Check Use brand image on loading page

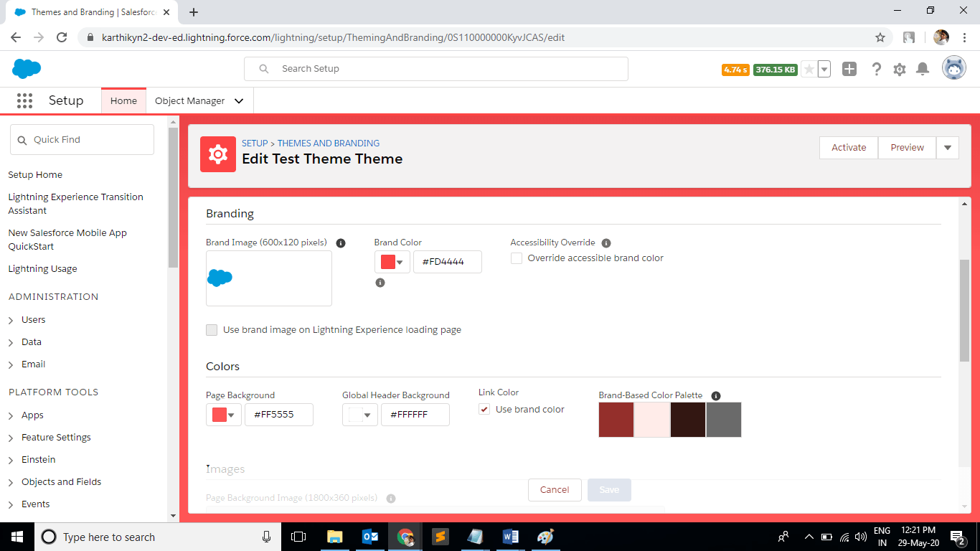tap(212, 329)
